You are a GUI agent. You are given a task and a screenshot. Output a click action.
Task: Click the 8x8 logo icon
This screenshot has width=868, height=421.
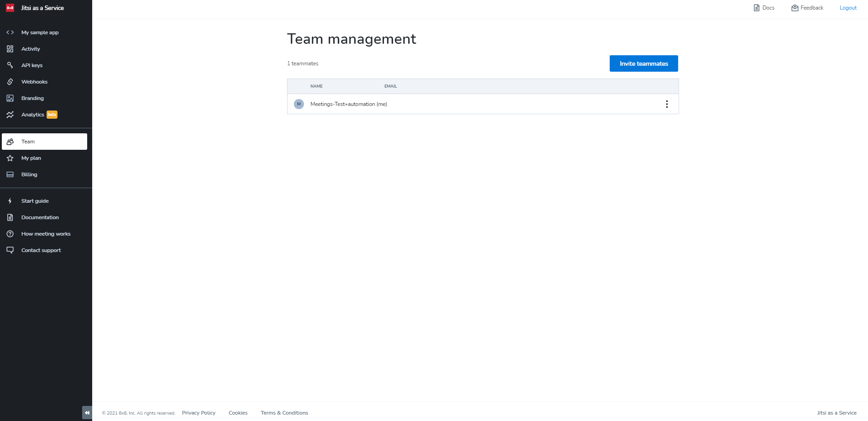click(x=10, y=8)
